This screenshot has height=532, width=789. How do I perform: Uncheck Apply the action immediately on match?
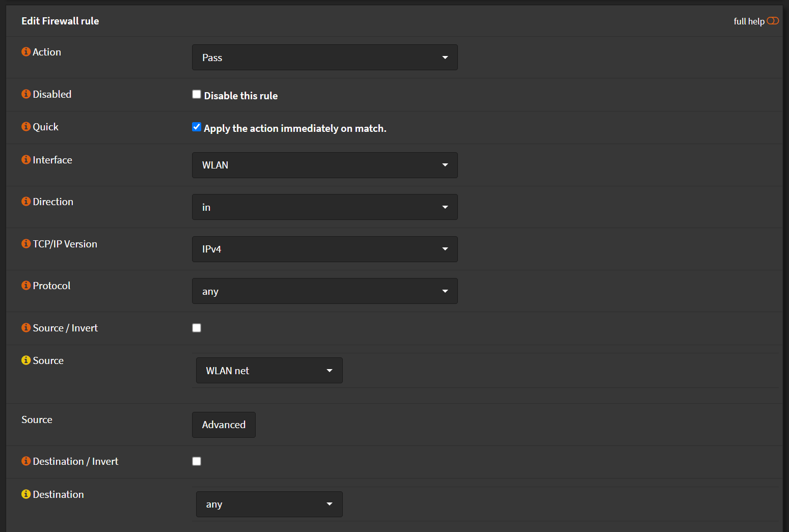(x=197, y=127)
